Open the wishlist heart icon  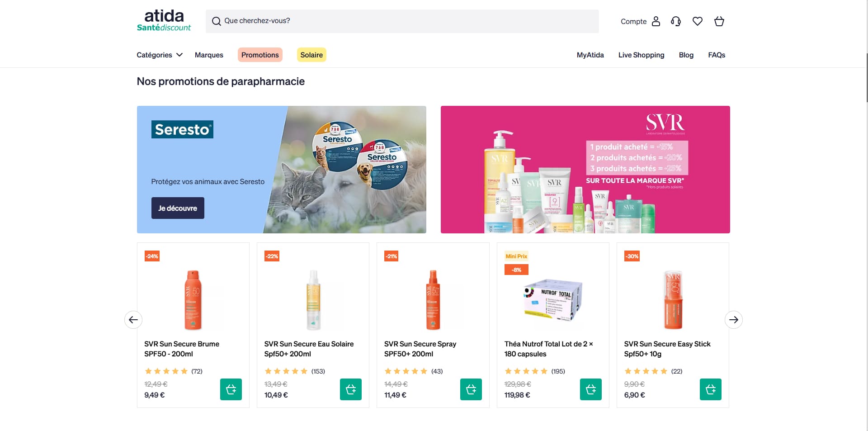point(698,21)
